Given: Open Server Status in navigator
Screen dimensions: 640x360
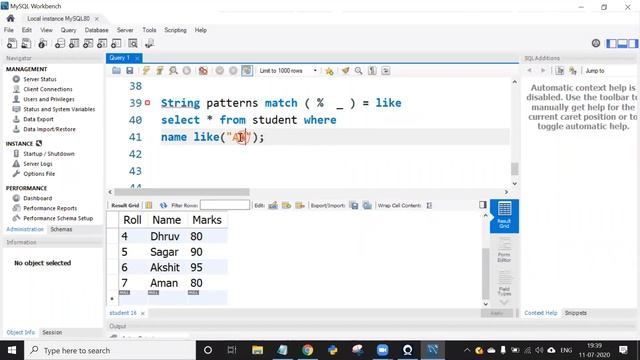Looking at the screenshot, I should point(40,79).
